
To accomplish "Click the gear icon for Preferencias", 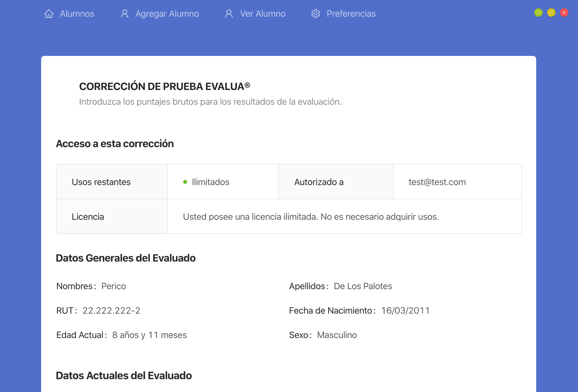I will pos(316,14).
